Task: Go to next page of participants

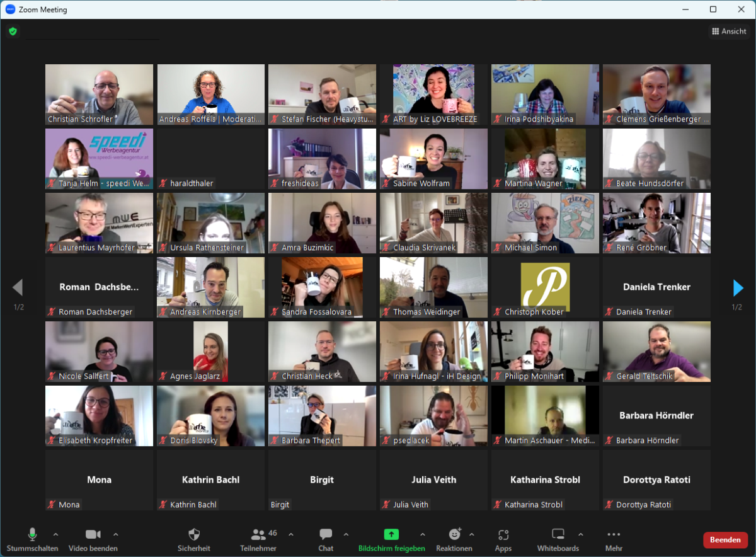Action: tap(738, 288)
